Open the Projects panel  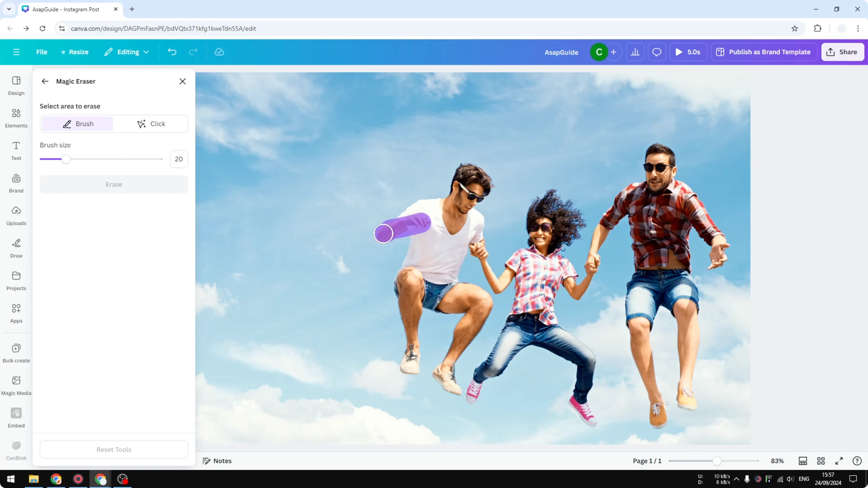click(x=16, y=281)
